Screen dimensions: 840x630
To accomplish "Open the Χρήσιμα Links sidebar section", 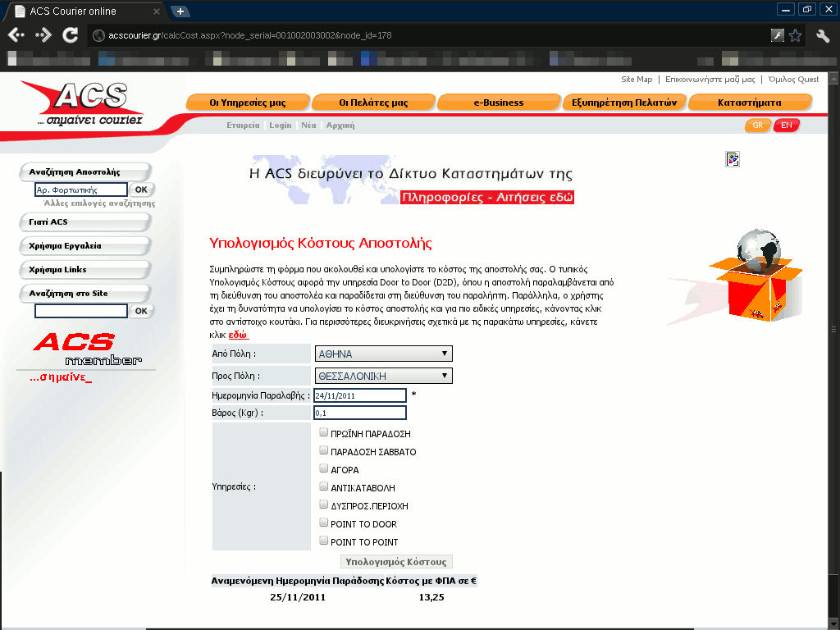I will tap(84, 269).
